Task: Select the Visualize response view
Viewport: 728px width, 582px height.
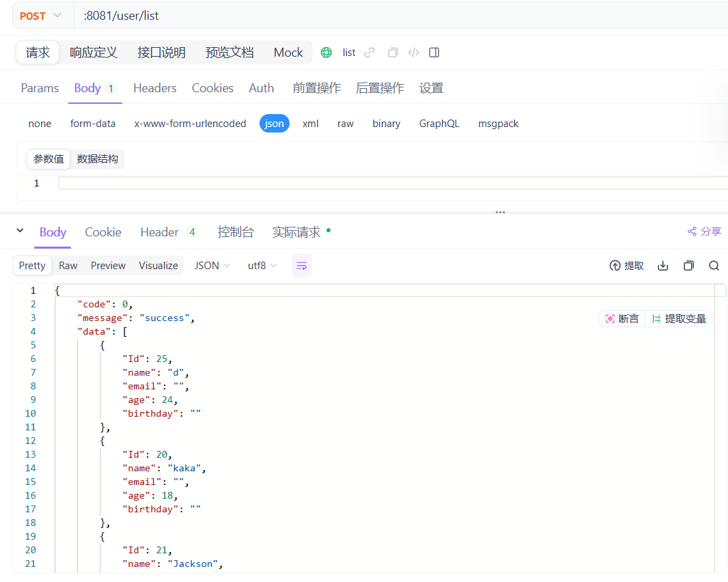Action: (x=158, y=266)
